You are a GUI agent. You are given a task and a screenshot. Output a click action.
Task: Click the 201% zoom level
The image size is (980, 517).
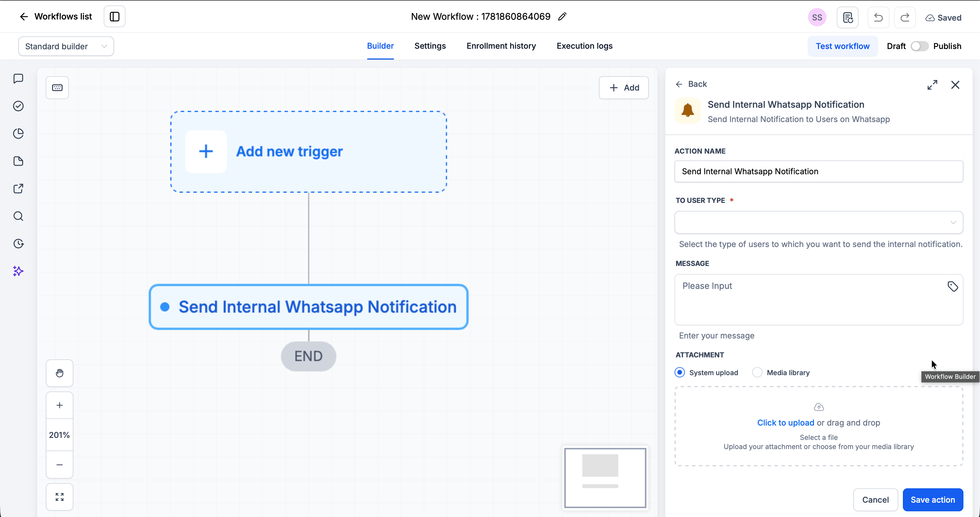coord(60,435)
